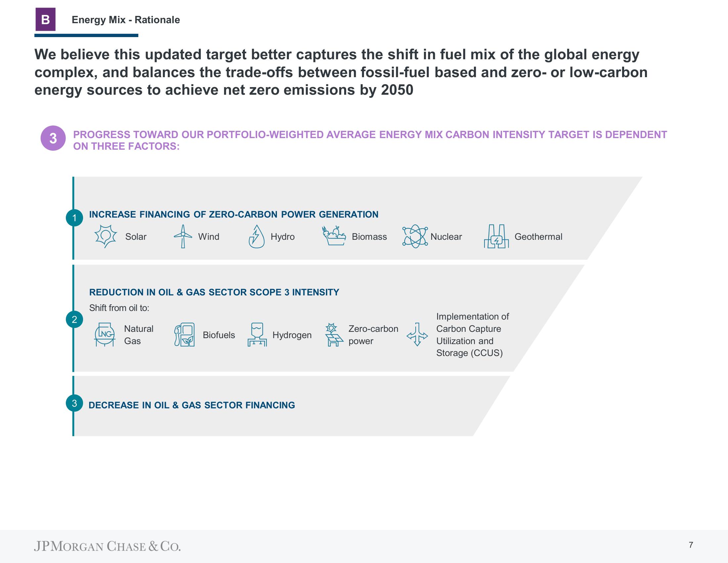Click the teal circle numbered 3

[x=74, y=403]
